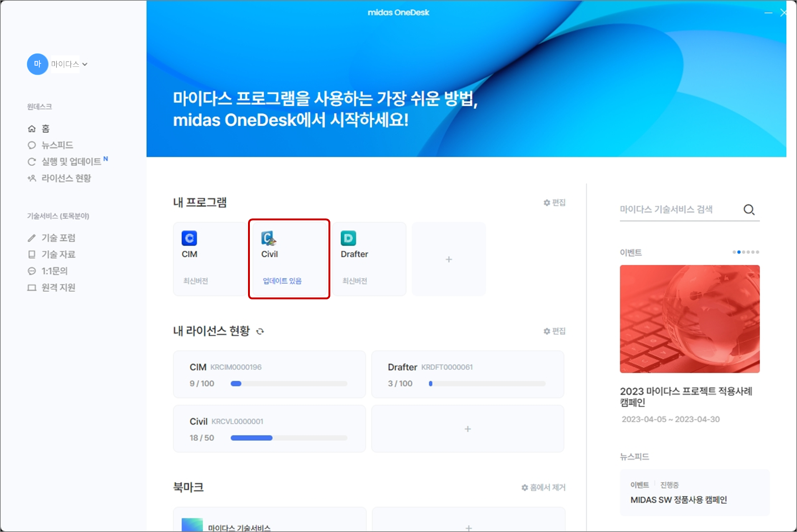Add a bookmark with the plus card
The image size is (797, 532).
[x=469, y=520]
